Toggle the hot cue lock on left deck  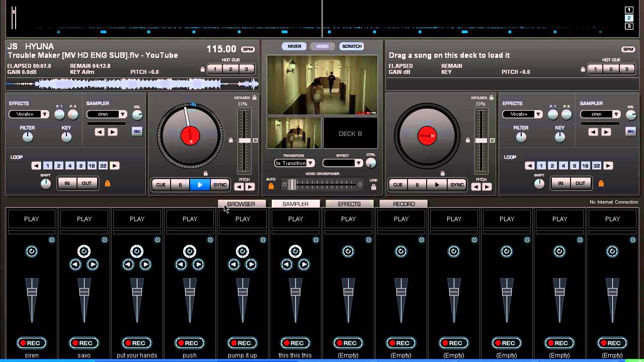click(x=203, y=69)
